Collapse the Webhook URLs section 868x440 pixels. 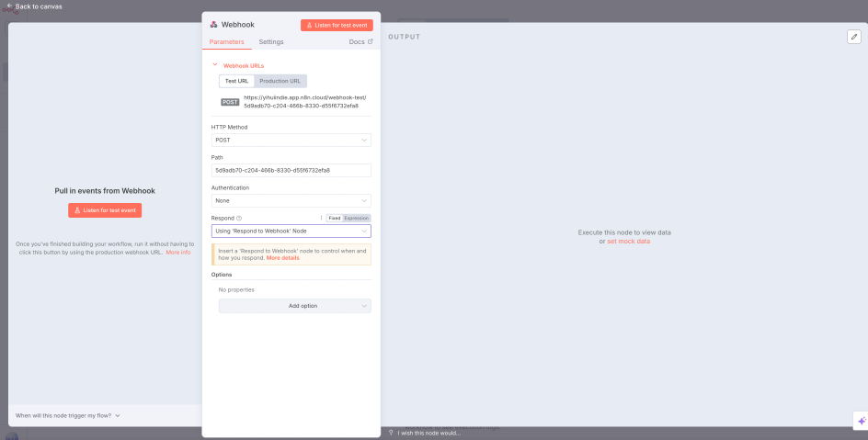coord(215,65)
